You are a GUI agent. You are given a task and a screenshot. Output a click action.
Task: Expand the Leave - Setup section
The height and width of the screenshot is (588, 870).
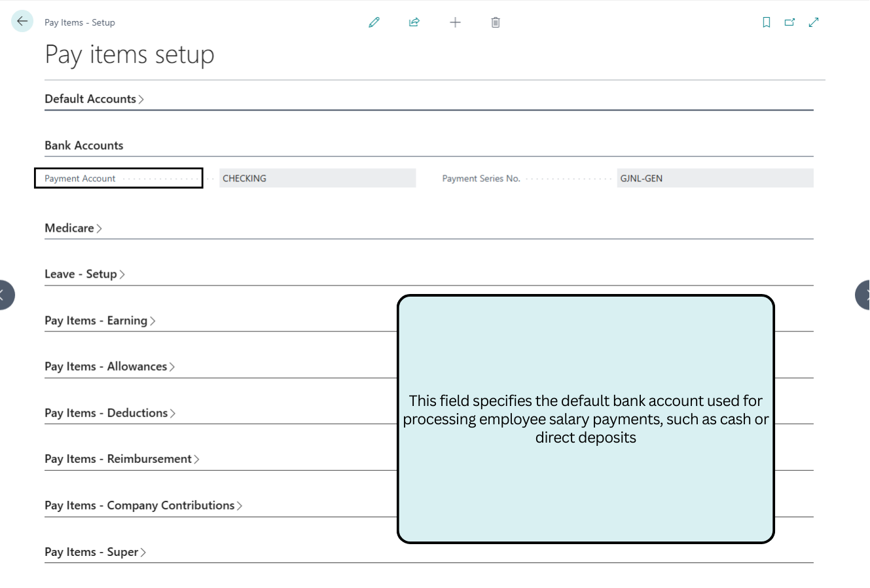pyautogui.click(x=84, y=274)
